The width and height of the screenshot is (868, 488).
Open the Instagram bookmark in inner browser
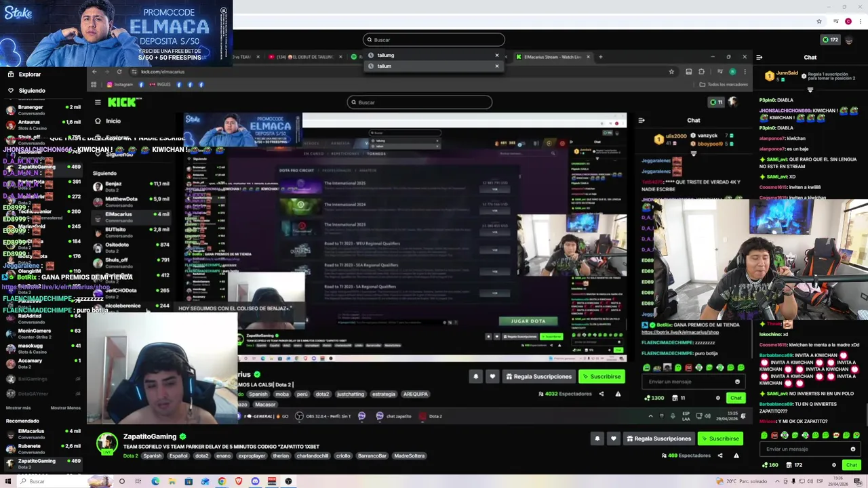(119, 85)
